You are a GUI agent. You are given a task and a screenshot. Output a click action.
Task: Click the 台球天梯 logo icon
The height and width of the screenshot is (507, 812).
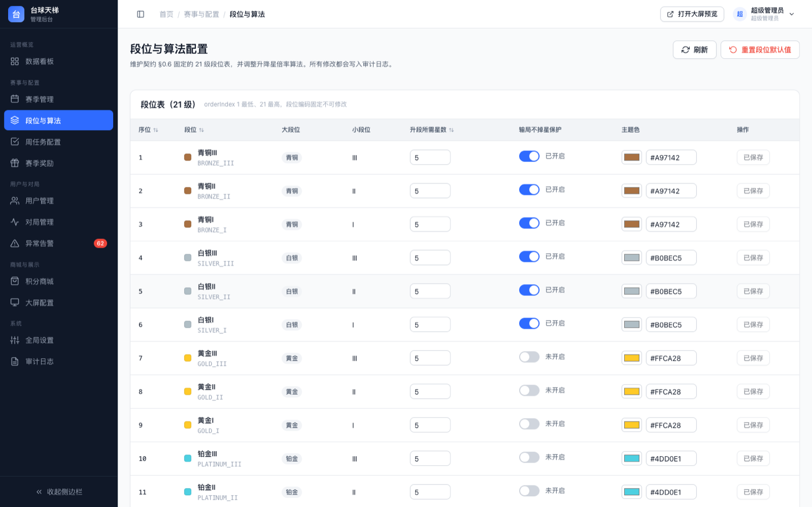(16, 14)
